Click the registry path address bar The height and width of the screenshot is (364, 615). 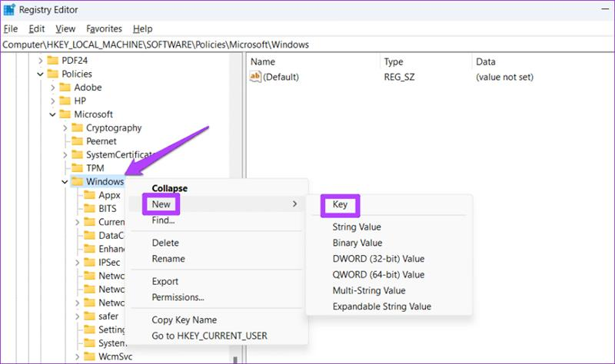307,45
